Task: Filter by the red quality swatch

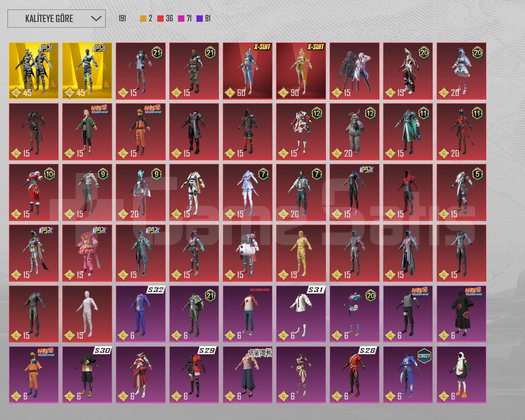Action: [160, 19]
